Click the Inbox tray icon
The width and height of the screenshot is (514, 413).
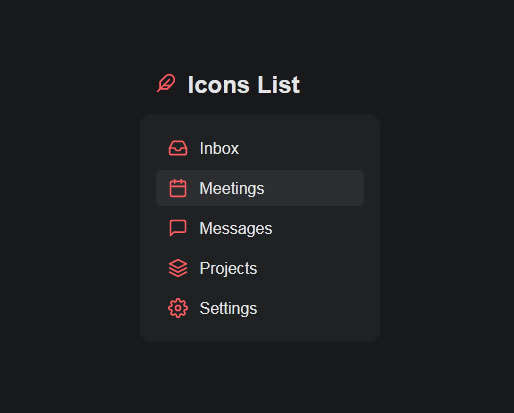tap(178, 148)
